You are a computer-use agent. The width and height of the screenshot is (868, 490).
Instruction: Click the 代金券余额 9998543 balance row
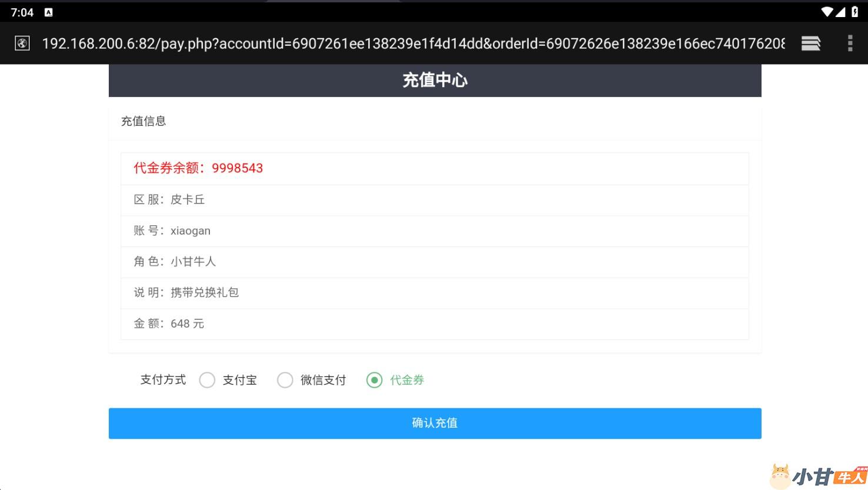(435, 168)
